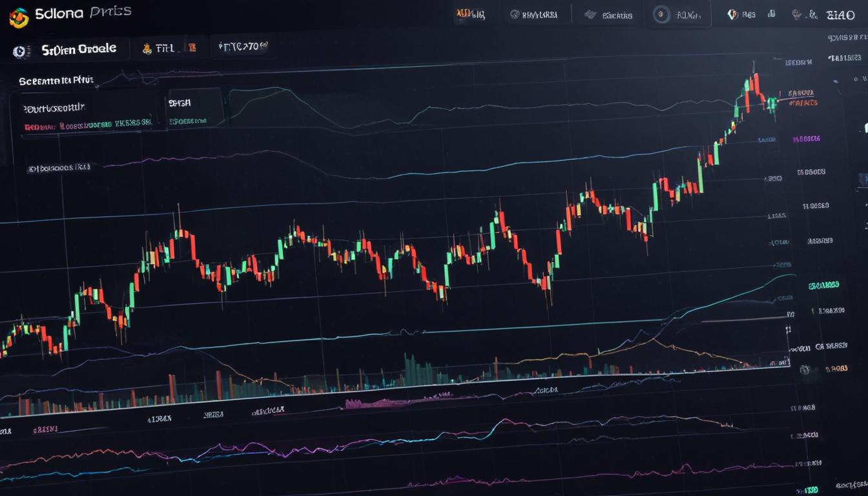Open the globe icon in the top navigation

(796, 14)
